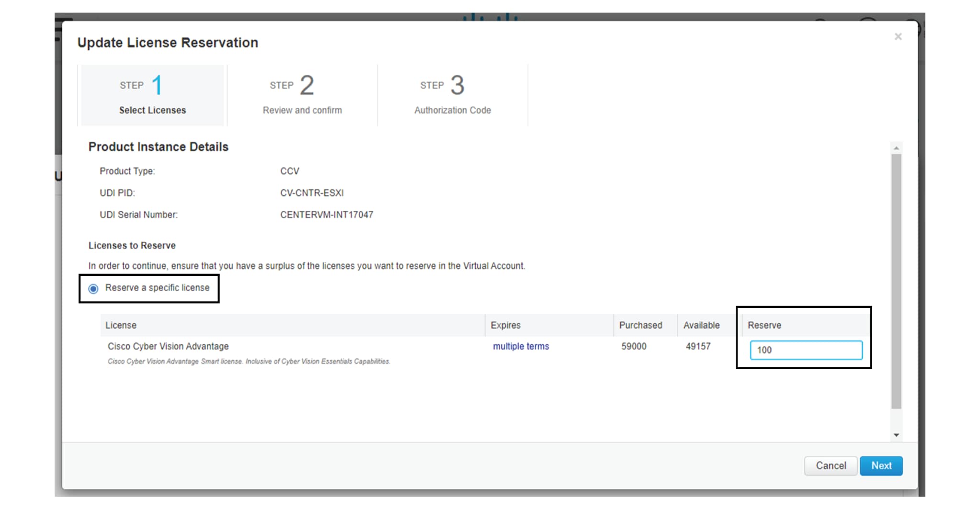Click the Product Instance Details heading
Screen dimensions: 980x510
(159, 147)
